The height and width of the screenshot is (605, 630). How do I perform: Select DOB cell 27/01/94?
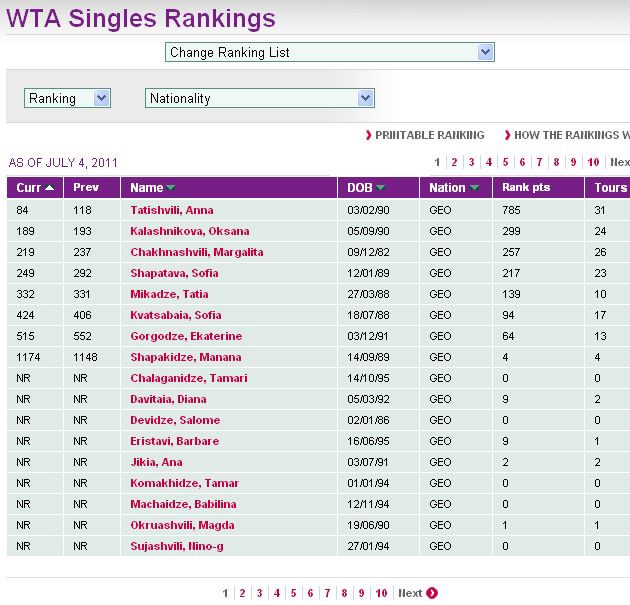click(x=368, y=546)
